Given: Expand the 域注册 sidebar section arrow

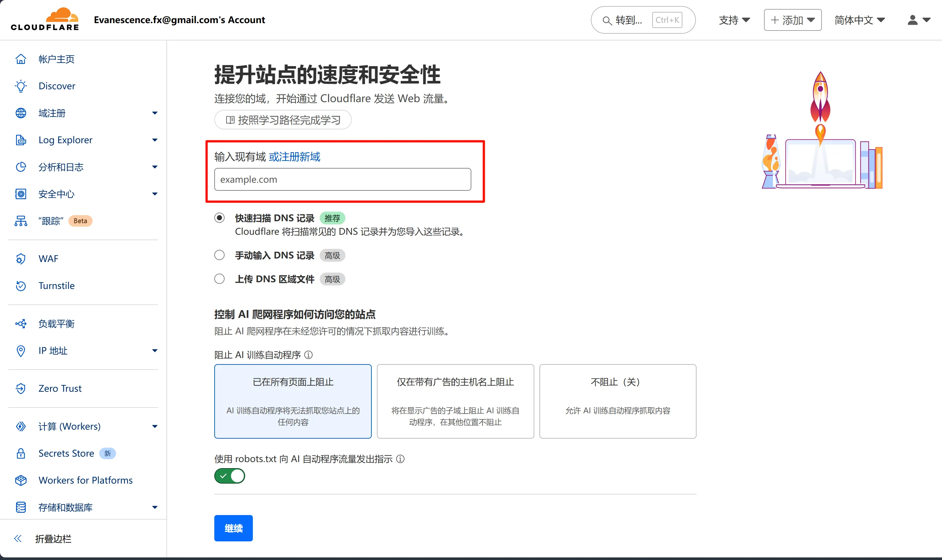Looking at the screenshot, I should tap(155, 113).
